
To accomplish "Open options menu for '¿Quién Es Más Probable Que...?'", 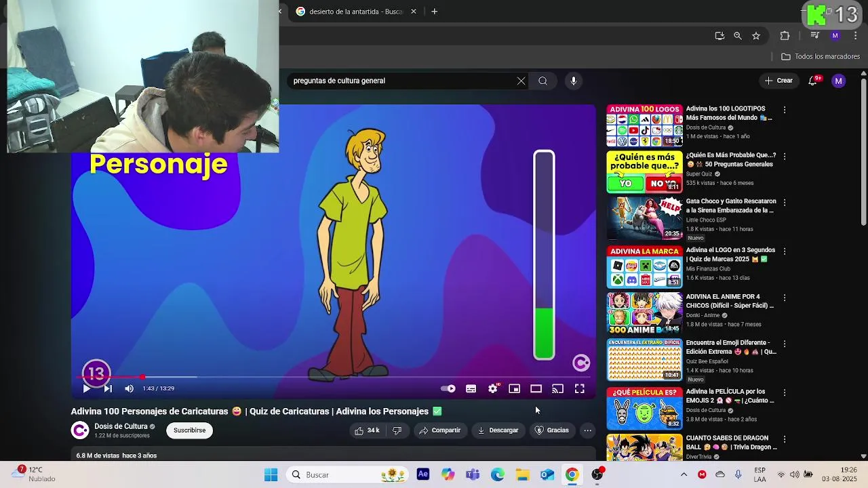I will (785, 156).
